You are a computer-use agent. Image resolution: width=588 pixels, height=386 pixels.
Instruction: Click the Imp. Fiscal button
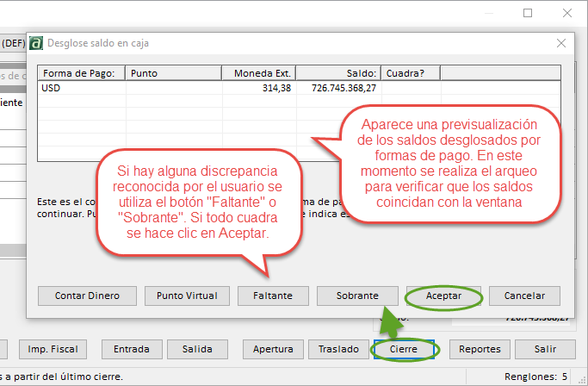tap(53, 349)
